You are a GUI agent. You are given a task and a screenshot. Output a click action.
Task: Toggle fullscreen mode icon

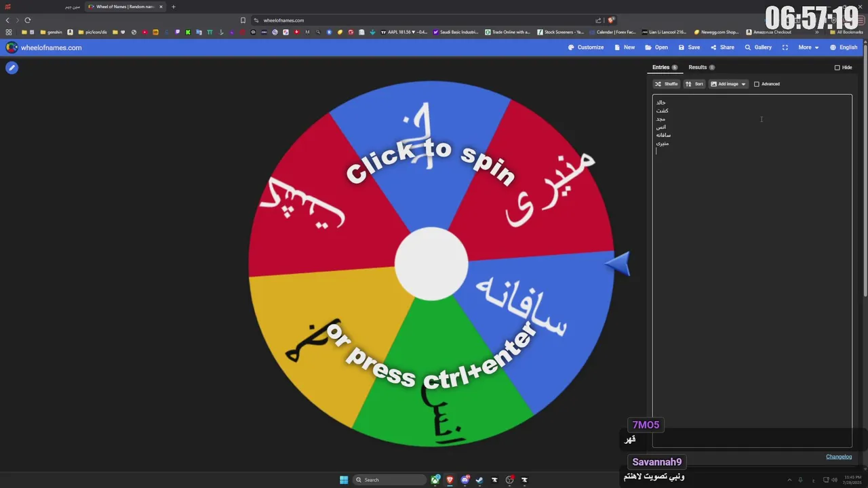pyautogui.click(x=785, y=47)
